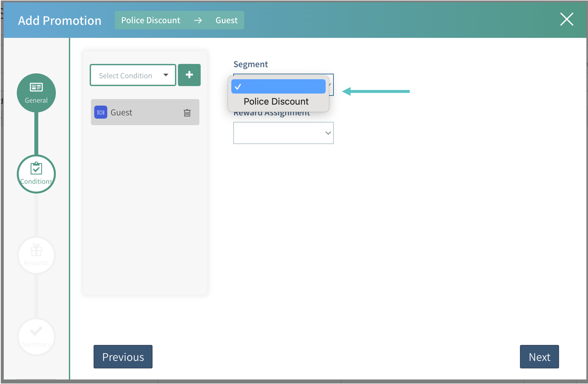
Task: Expand the Reward Assignment dropdown
Action: tap(283, 133)
